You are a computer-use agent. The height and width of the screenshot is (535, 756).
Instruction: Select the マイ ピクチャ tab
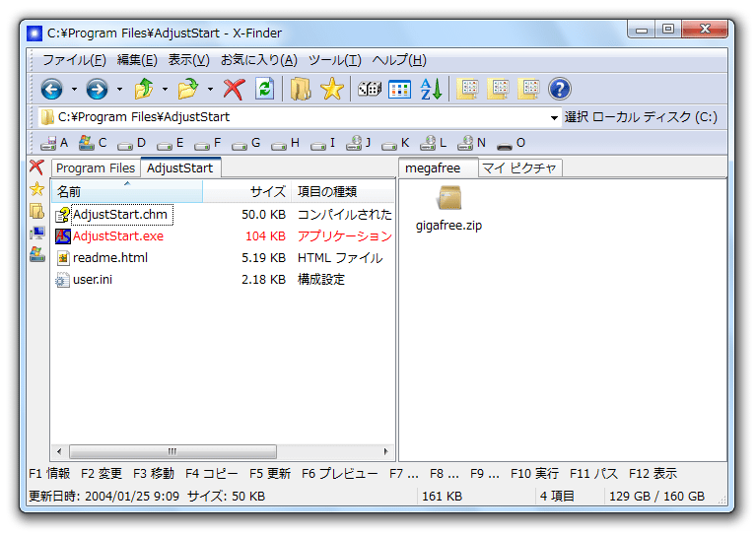click(519, 168)
